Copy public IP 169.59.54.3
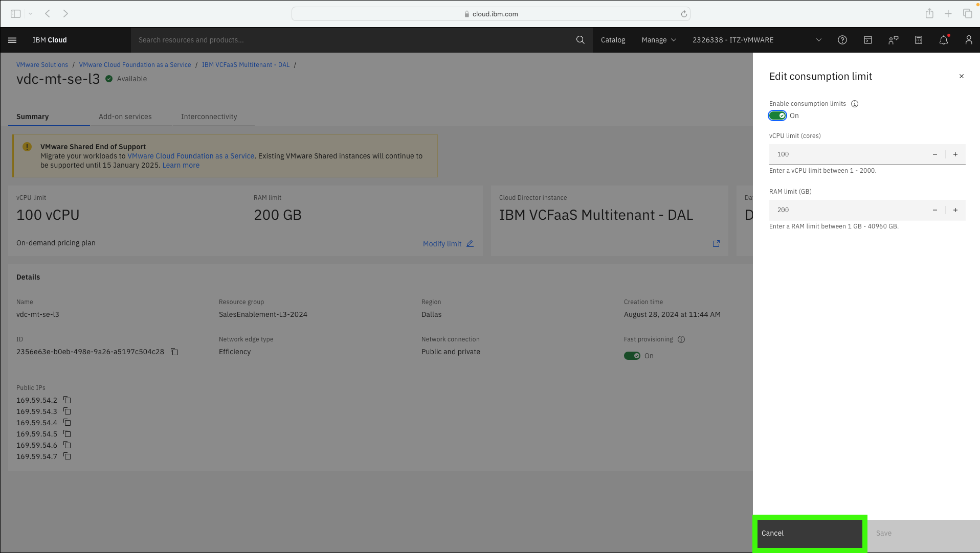Image resolution: width=980 pixels, height=553 pixels. (x=67, y=411)
